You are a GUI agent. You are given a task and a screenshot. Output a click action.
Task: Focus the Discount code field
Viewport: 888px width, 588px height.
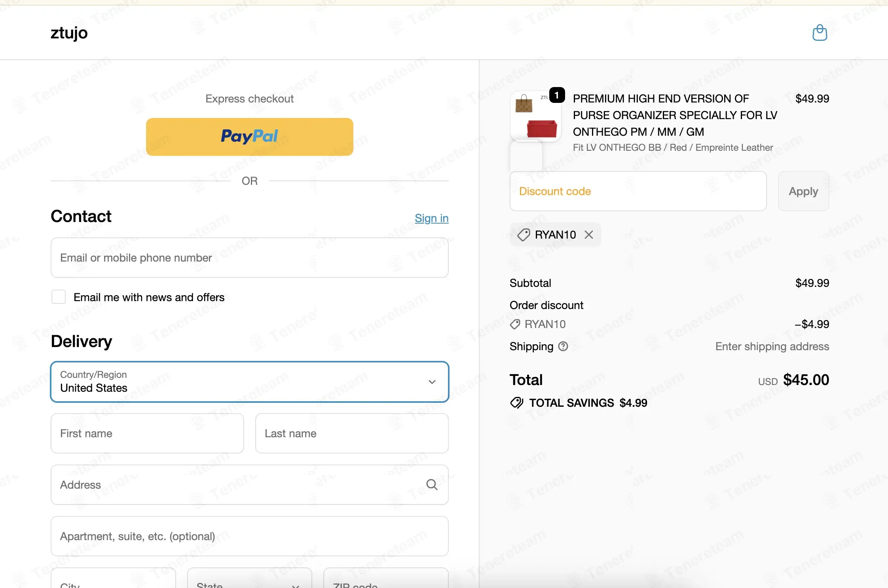click(638, 191)
